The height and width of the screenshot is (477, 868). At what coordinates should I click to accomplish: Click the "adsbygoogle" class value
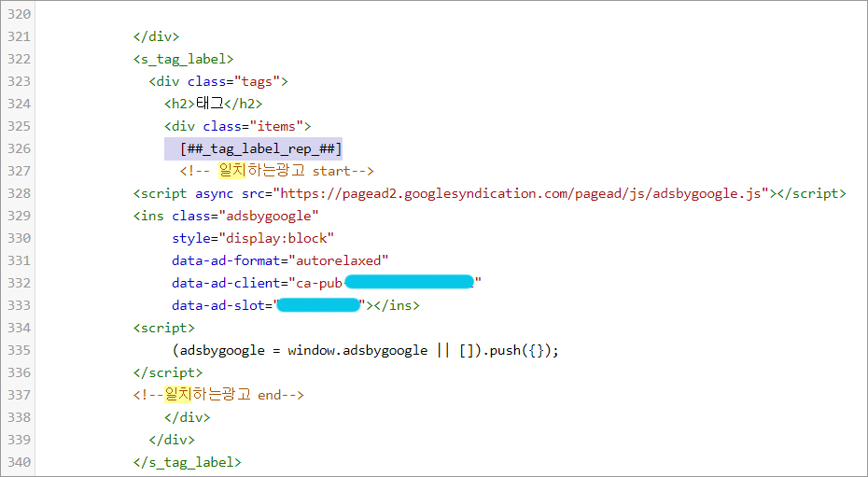[269, 216]
